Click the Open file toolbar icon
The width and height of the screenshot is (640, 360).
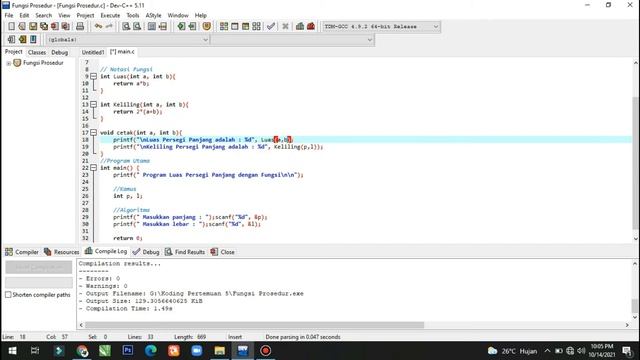click(x=22, y=26)
